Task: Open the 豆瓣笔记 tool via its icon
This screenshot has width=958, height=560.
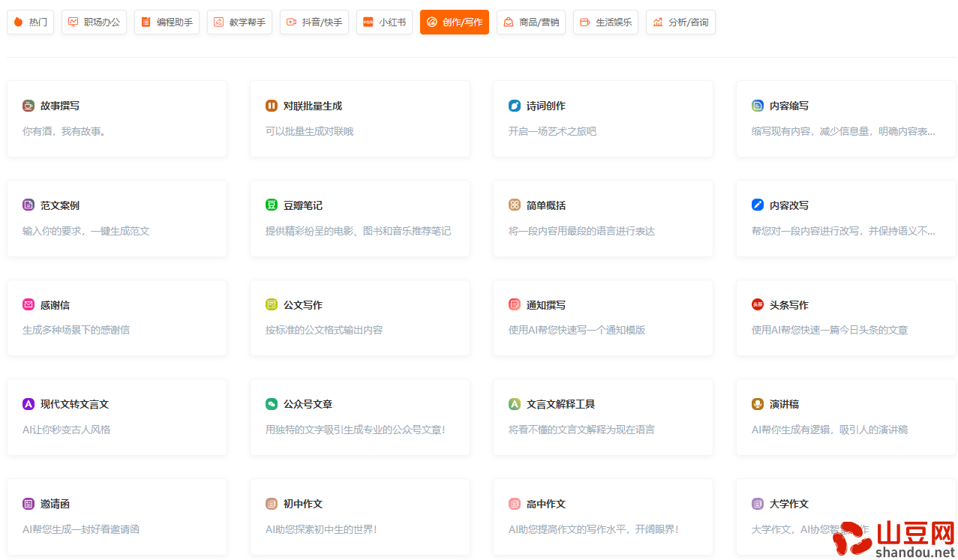Action: click(x=271, y=205)
